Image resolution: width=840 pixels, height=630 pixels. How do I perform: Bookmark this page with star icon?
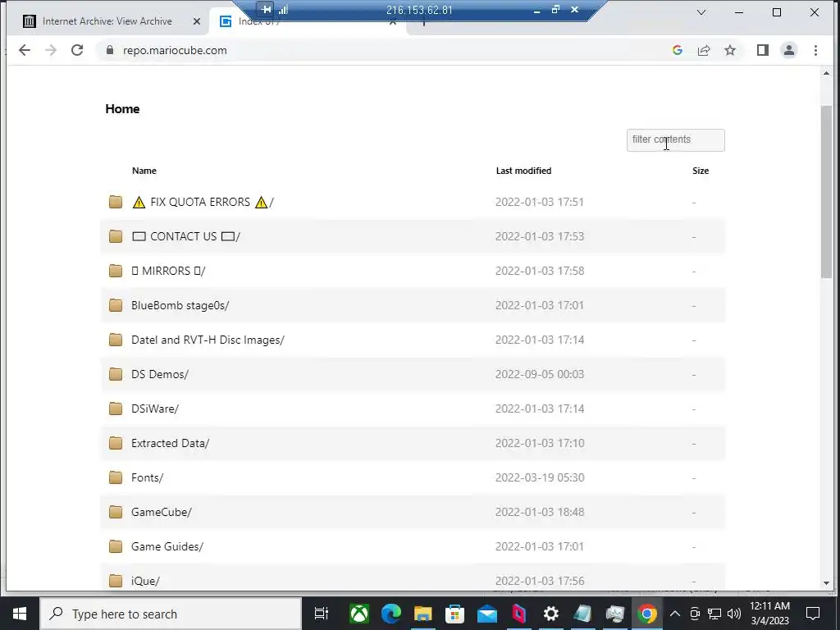coord(729,50)
